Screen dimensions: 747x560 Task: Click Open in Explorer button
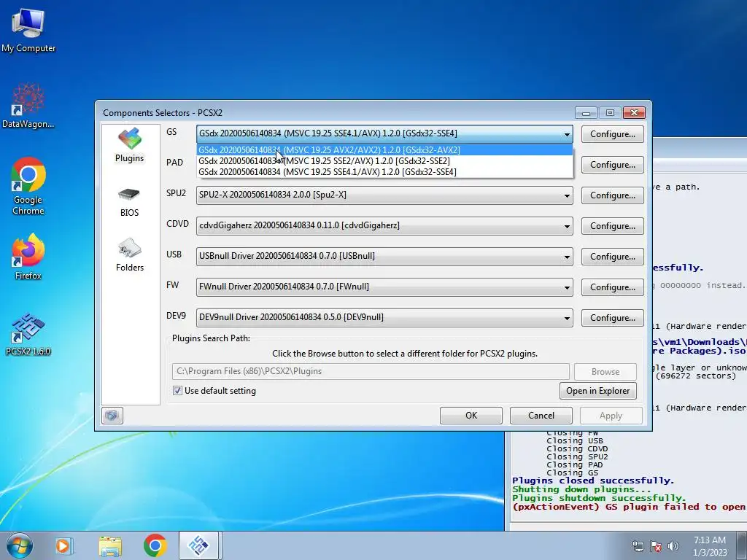(x=598, y=391)
